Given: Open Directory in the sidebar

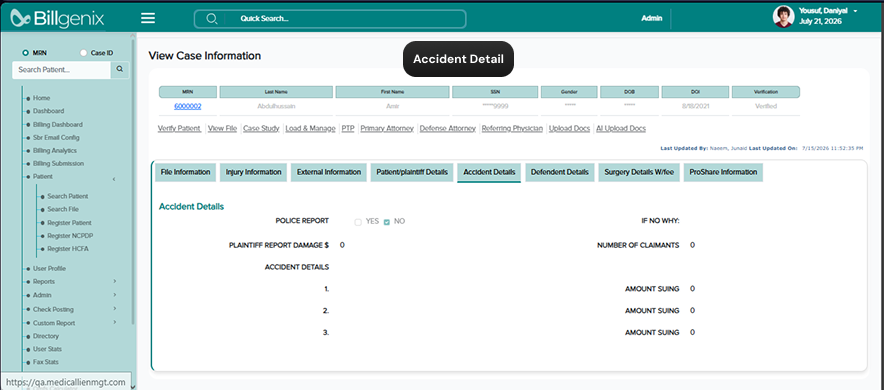Looking at the screenshot, I should click(x=46, y=336).
